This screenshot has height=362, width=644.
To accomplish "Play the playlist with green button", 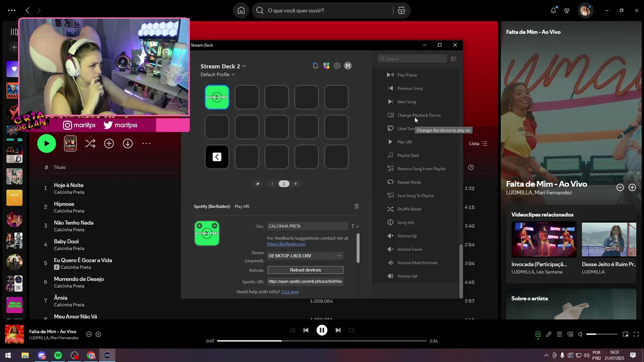I will coord(47,144).
